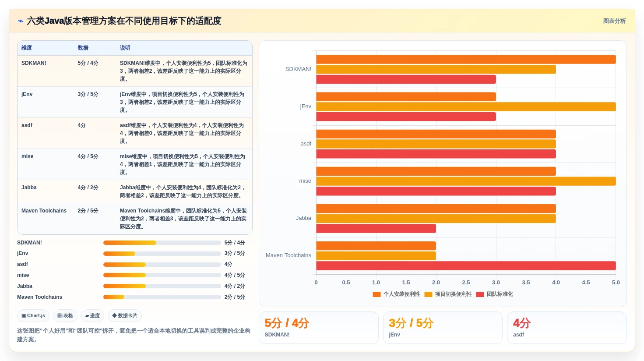Click the Jabba description text in table
The width and height of the screenshot is (644, 361).
pyautogui.click(x=183, y=191)
